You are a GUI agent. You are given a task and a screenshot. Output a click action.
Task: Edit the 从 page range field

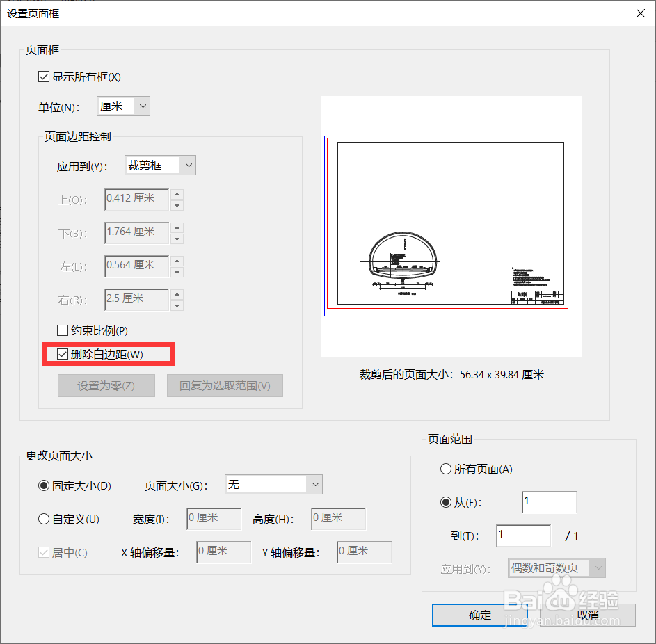pyautogui.click(x=549, y=501)
